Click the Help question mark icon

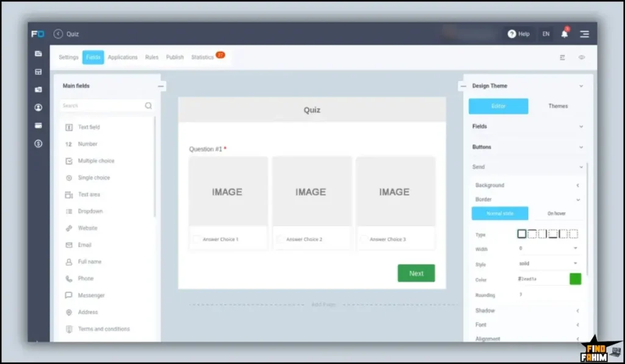coord(511,34)
